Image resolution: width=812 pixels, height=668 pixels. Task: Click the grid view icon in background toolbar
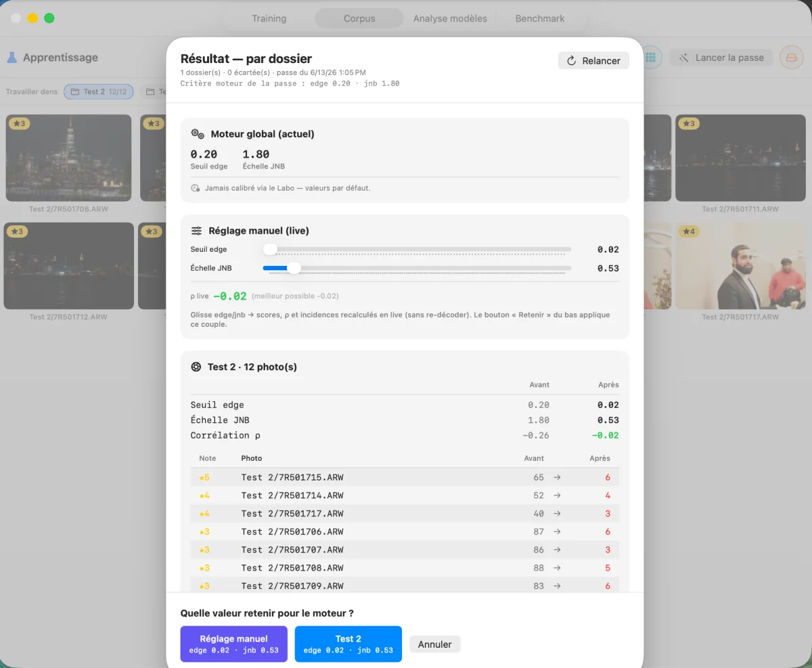pos(651,58)
